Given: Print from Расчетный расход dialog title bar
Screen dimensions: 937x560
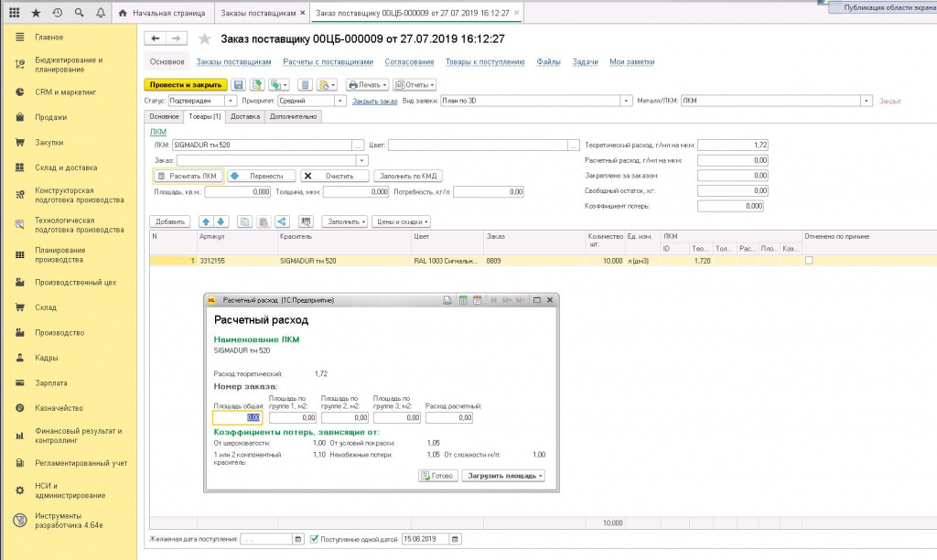Looking at the screenshot, I should 447,300.
